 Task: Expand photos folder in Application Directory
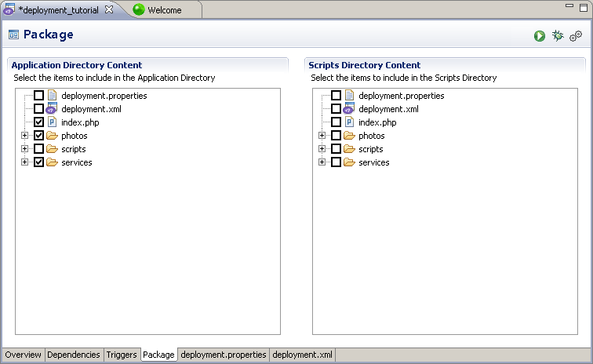coord(24,136)
